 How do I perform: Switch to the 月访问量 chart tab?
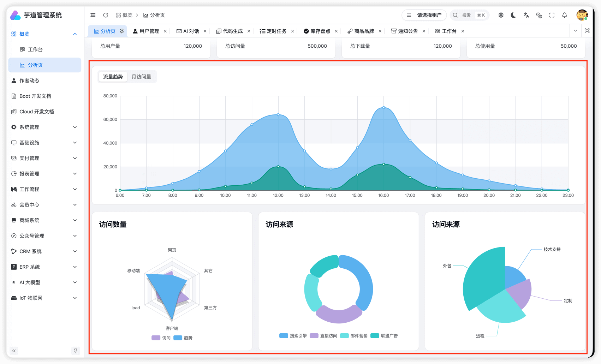click(141, 77)
